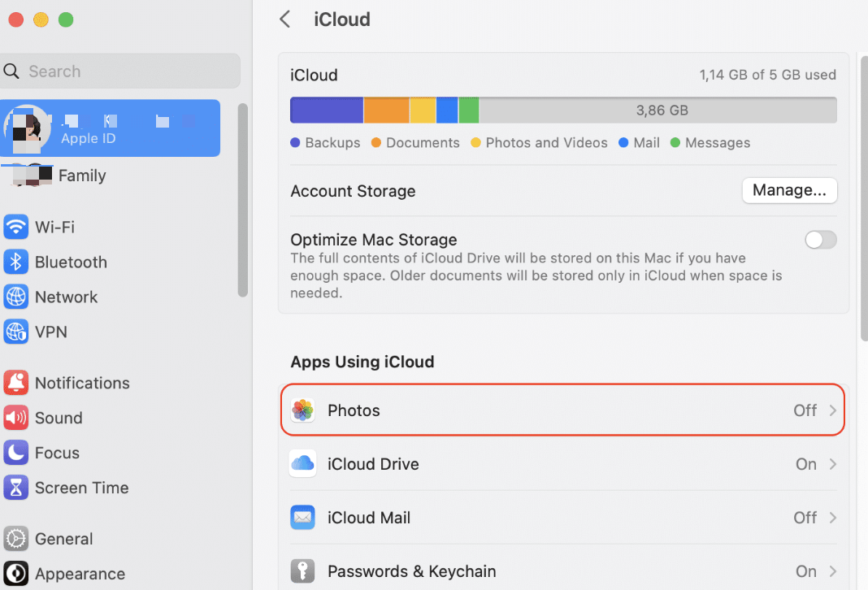Expand iCloud Mail settings chevron
Image resolution: width=868 pixels, height=590 pixels.
tap(833, 518)
